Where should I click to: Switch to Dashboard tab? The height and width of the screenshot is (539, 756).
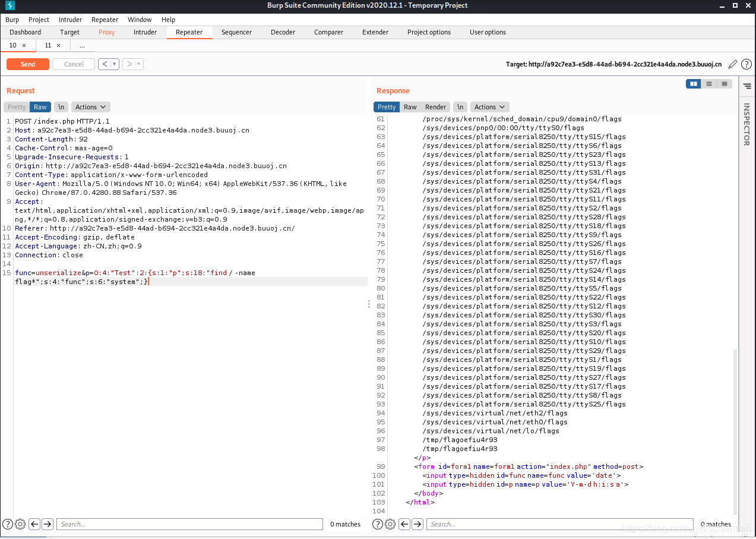pos(26,32)
